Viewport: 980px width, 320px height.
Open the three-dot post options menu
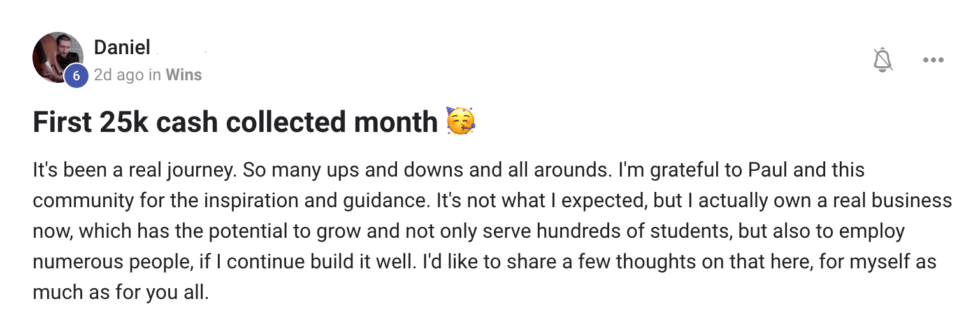[933, 60]
